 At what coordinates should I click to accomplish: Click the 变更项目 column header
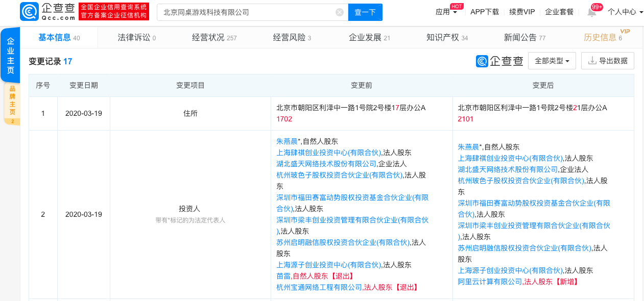(190, 86)
